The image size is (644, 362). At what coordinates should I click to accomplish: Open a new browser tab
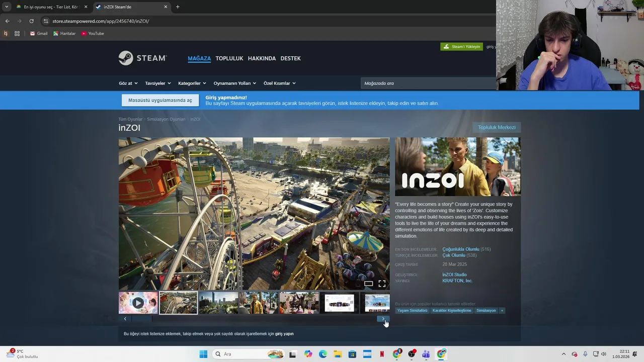click(x=178, y=7)
